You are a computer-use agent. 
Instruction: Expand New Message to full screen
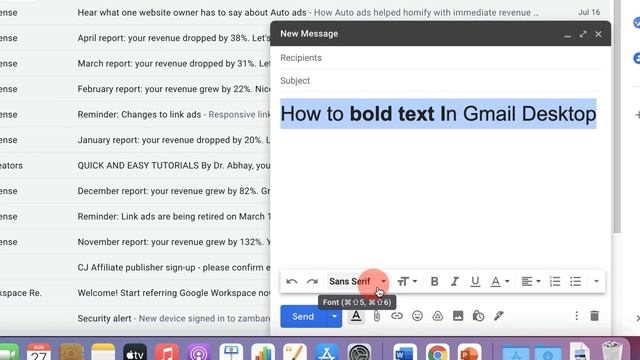pyautogui.click(x=583, y=34)
